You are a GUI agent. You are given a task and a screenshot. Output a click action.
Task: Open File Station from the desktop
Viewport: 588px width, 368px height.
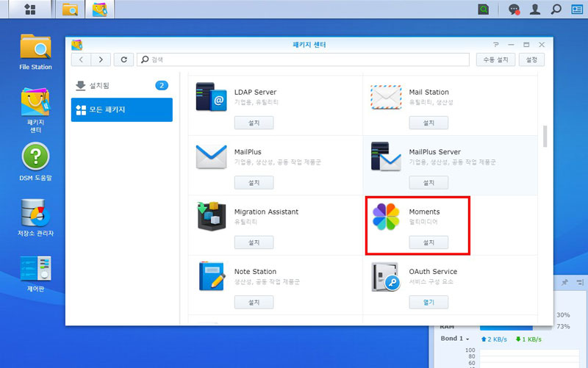click(x=35, y=48)
